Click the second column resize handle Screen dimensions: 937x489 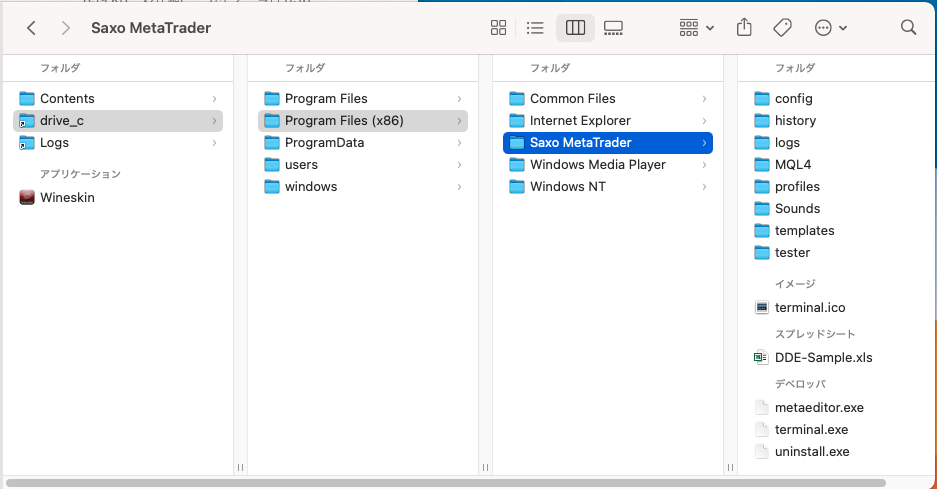(x=485, y=467)
